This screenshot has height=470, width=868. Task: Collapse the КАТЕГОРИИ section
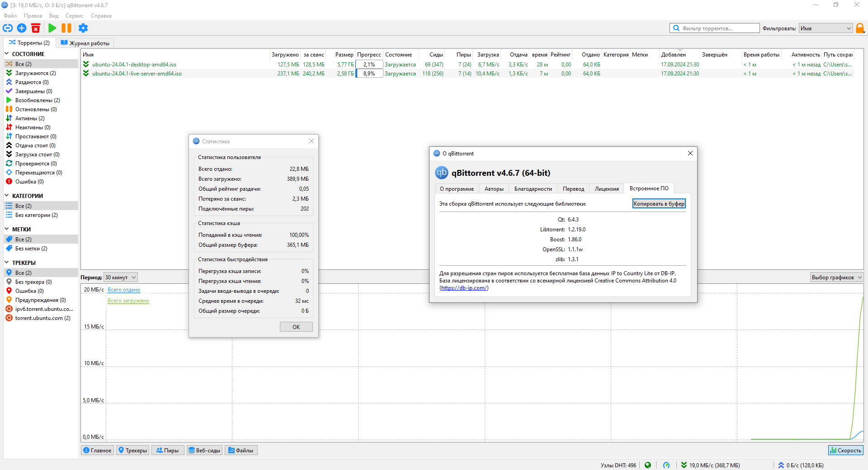click(x=7, y=196)
